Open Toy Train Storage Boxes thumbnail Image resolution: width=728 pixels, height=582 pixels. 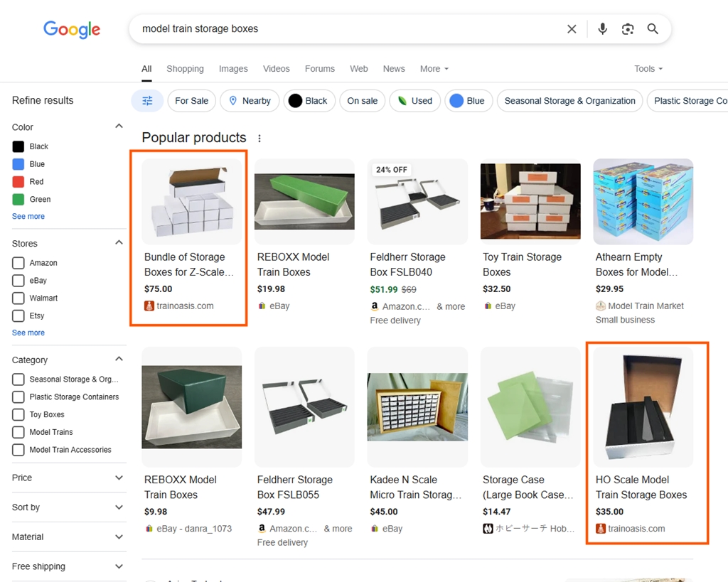[530, 201]
